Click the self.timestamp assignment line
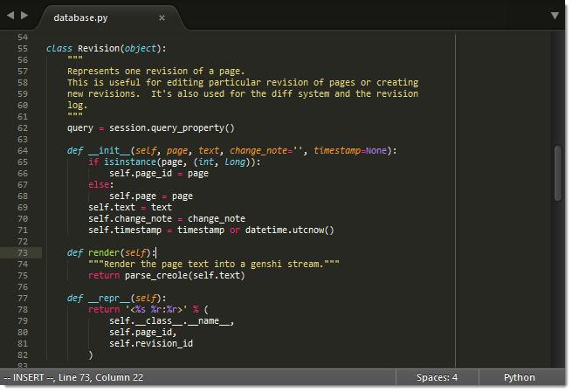Screen dimensions: 572x392 pyautogui.click(x=210, y=230)
